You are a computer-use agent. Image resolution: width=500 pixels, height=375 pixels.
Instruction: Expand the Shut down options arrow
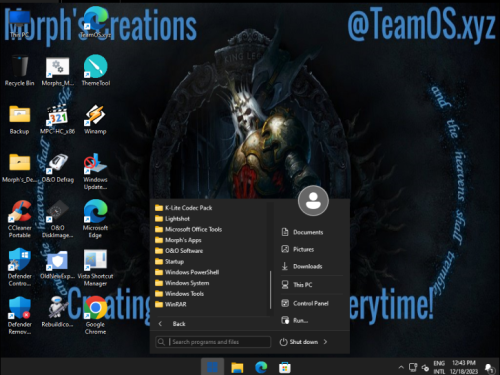[325, 342]
